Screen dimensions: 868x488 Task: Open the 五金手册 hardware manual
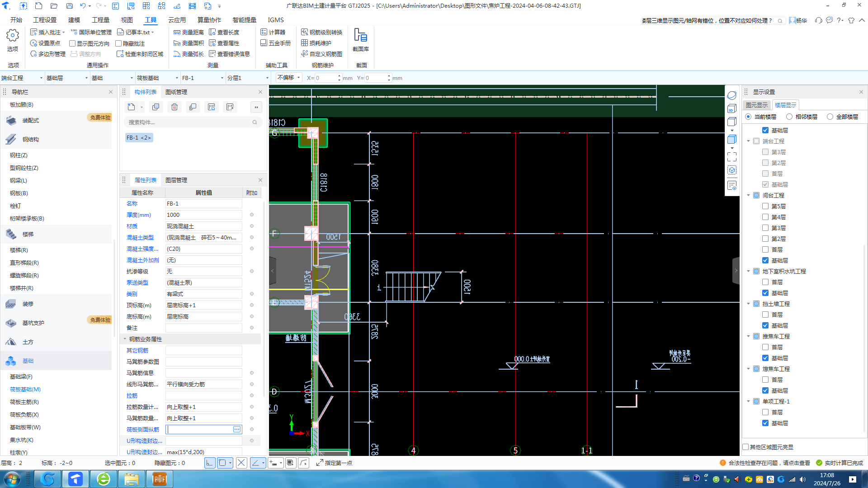click(x=276, y=43)
